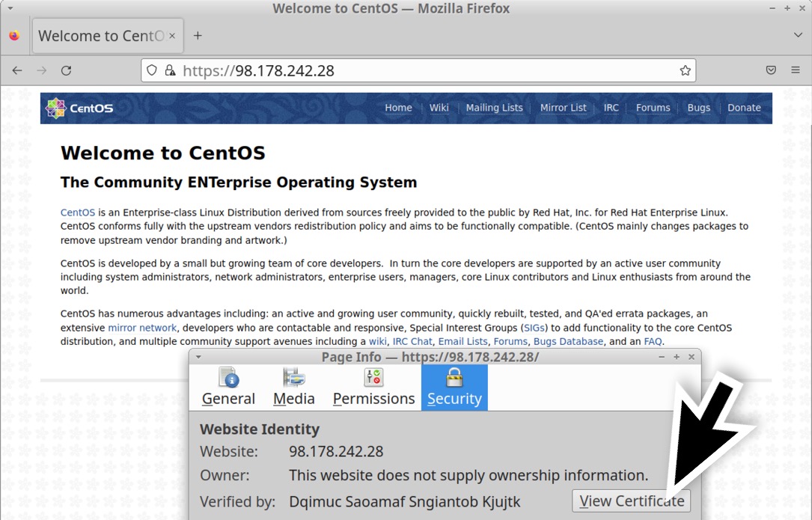Screen dimensions: 812x520
Task: Click the CentOS logo in the header
Action: pyautogui.click(x=79, y=108)
